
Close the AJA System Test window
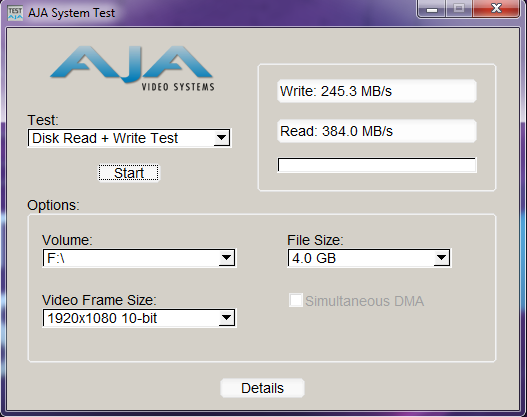pos(496,8)
